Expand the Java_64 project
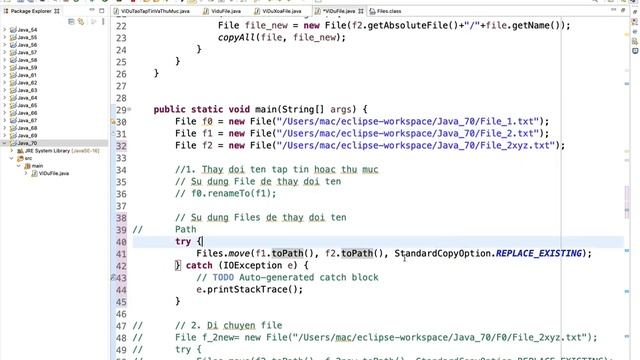Viewport: 640px width, 360px height. 4,98
